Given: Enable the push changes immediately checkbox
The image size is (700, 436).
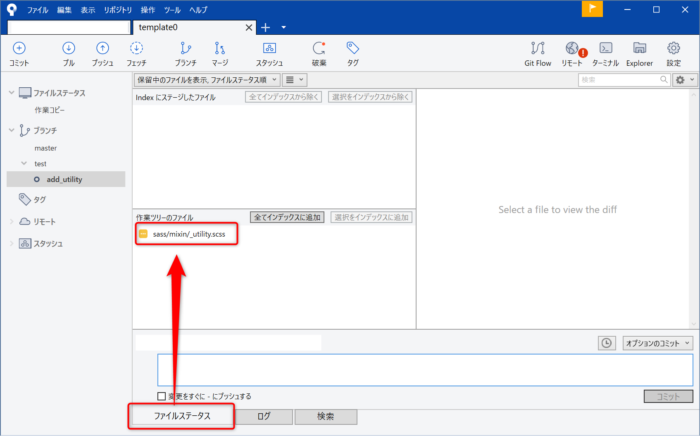Looking at the screenshot, I should tap(162, 396).
